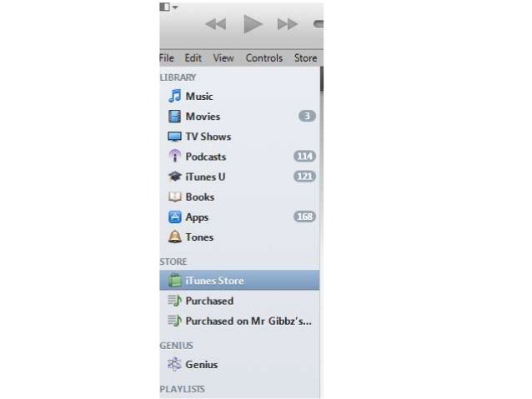Click the Podcasts antenna icon
Screen dimensions: 532x399
[x=175, y=156]
